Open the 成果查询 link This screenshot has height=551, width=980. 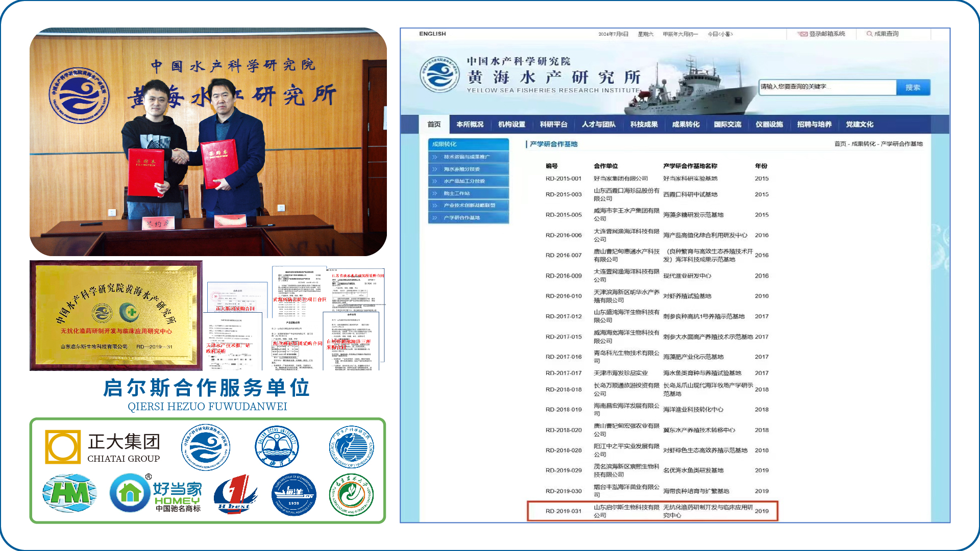point(887,34)
